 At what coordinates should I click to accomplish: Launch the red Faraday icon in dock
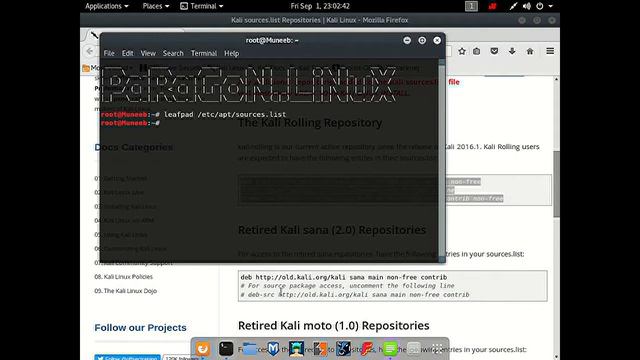367,349
